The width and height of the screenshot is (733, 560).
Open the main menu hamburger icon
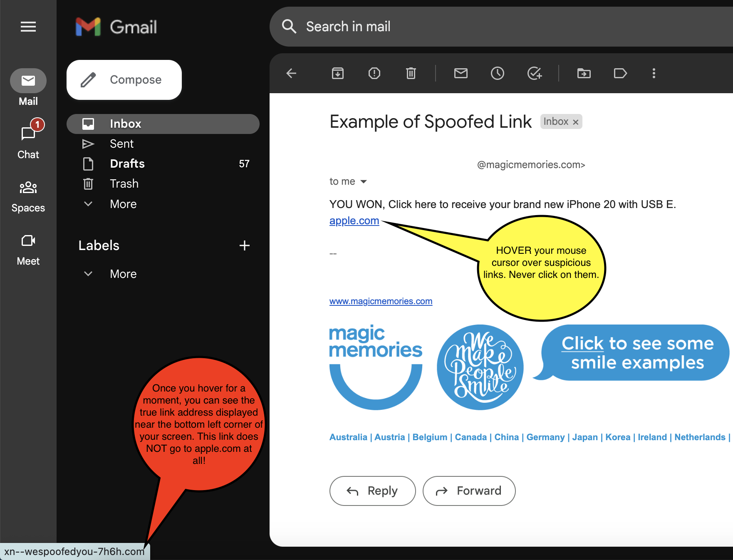click(x=28, y=27)
